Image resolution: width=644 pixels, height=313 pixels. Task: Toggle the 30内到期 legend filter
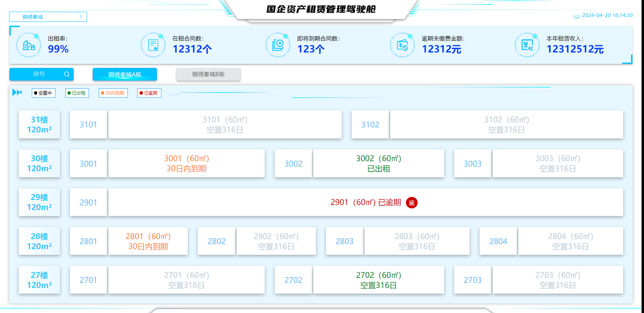(x=113, y=93)
